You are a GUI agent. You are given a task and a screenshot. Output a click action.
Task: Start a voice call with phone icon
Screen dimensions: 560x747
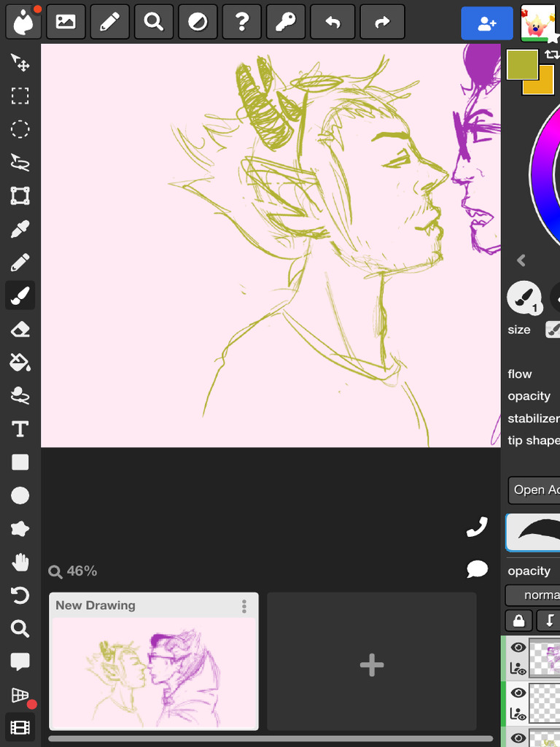click(477, 527)
